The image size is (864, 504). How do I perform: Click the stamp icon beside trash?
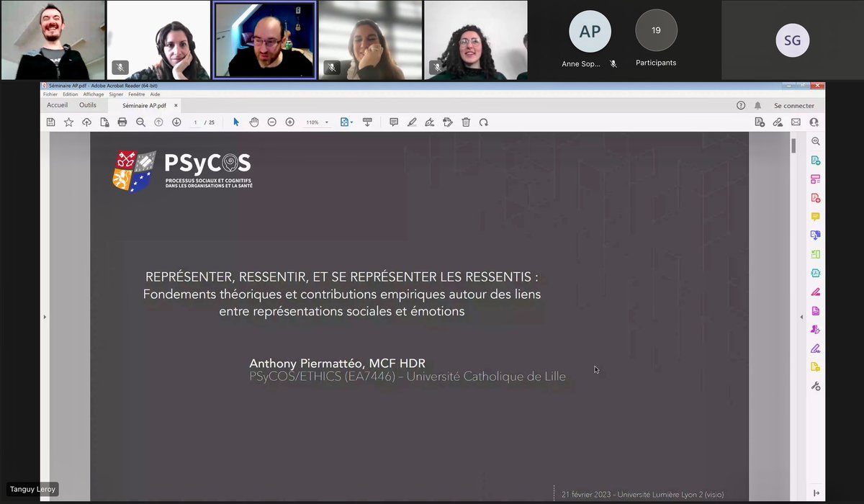coord(448,122)
